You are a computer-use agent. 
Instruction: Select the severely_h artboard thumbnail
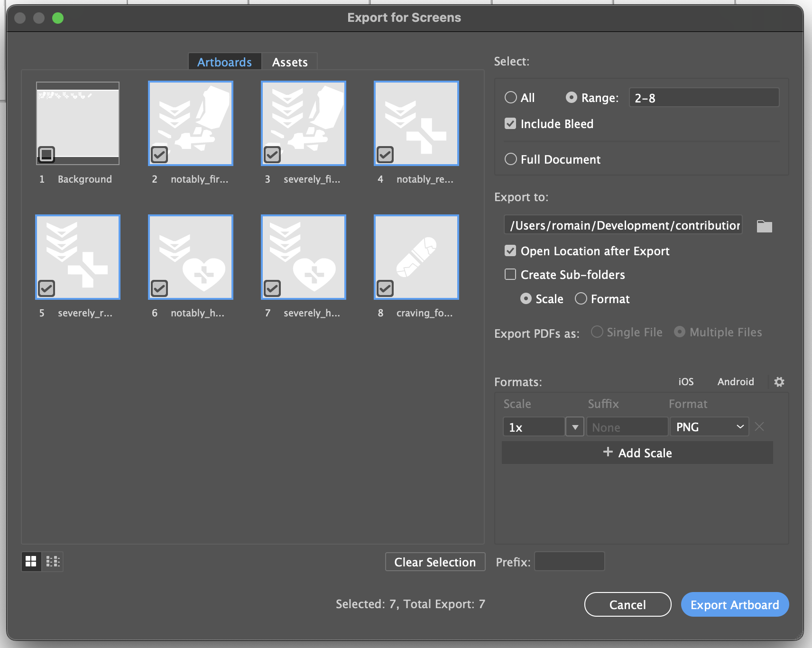(304, 257)
